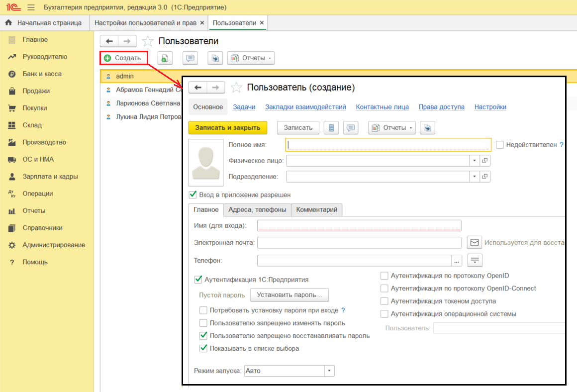The image size is (577, 392).
Task: Expand the Режим запуска dropdown
Action: 329,371
